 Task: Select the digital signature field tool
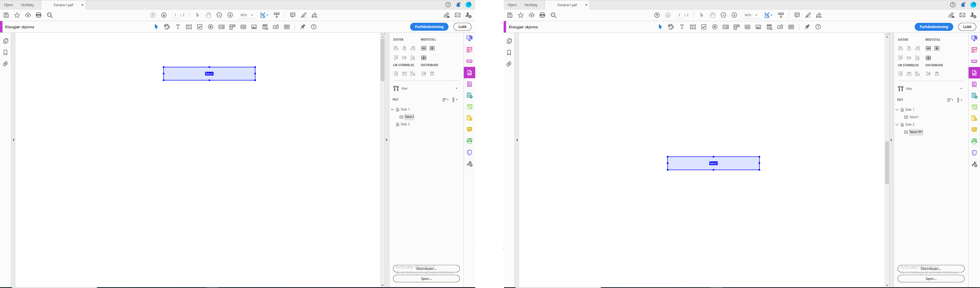tap(275, 27)
